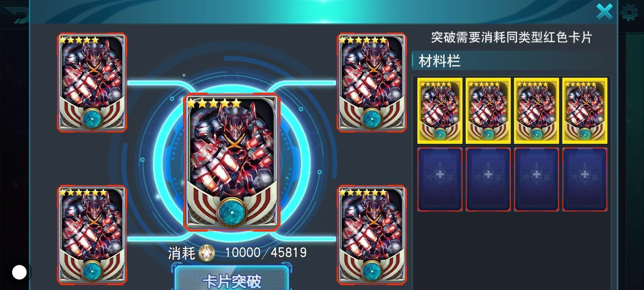Remove the top-right material slot card
Viewport: 644px width, 290px height.
coord(372,83)
